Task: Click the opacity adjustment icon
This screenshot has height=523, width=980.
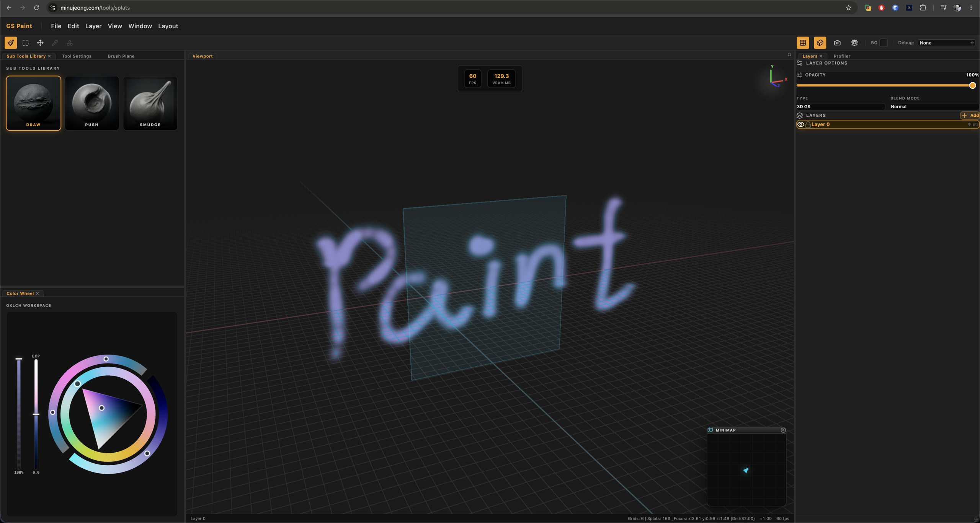Action: tap(800, 75)
